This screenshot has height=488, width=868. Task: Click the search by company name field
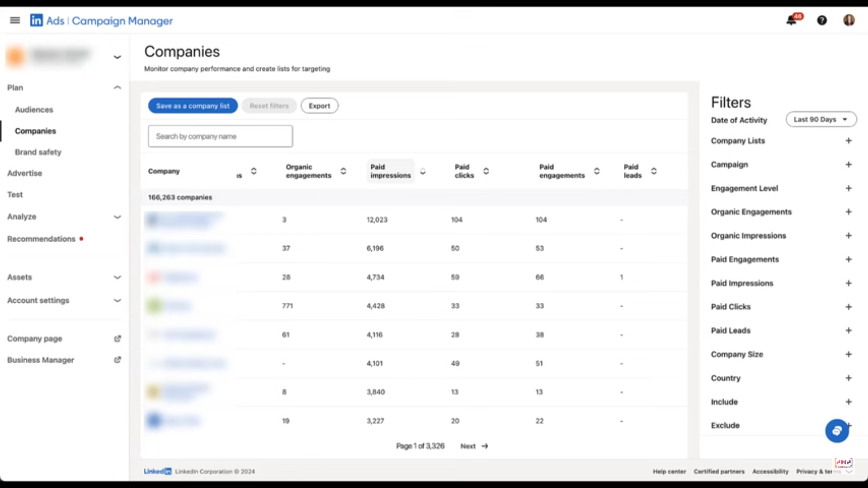coord(220,136)
